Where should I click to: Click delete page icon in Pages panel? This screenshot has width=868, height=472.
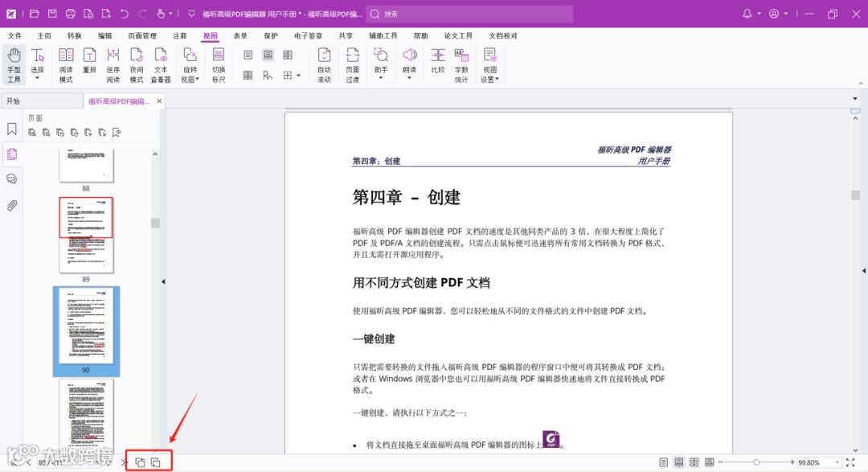click(102, 133)
